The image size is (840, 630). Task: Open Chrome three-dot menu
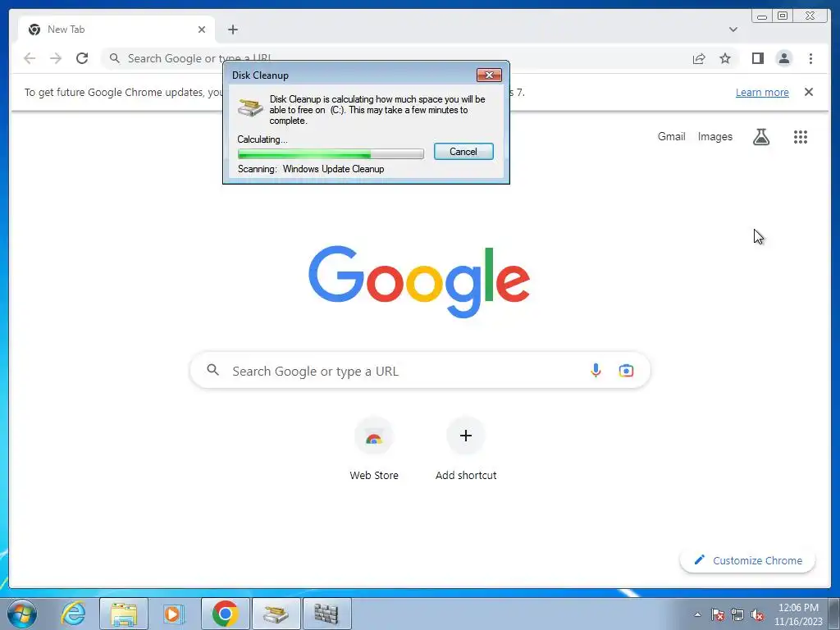coord(810,58)
